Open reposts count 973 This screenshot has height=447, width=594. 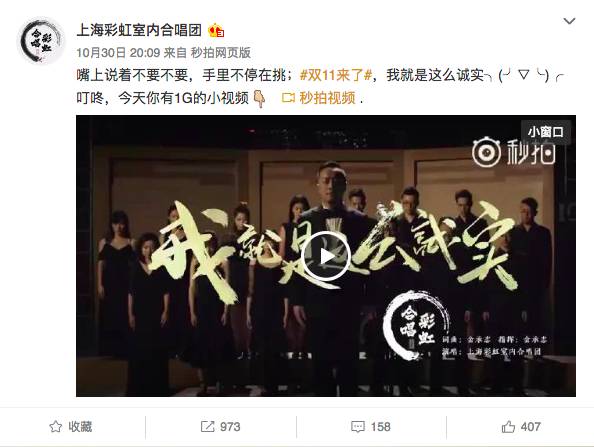pyautogui.click(x=230, y=427)
